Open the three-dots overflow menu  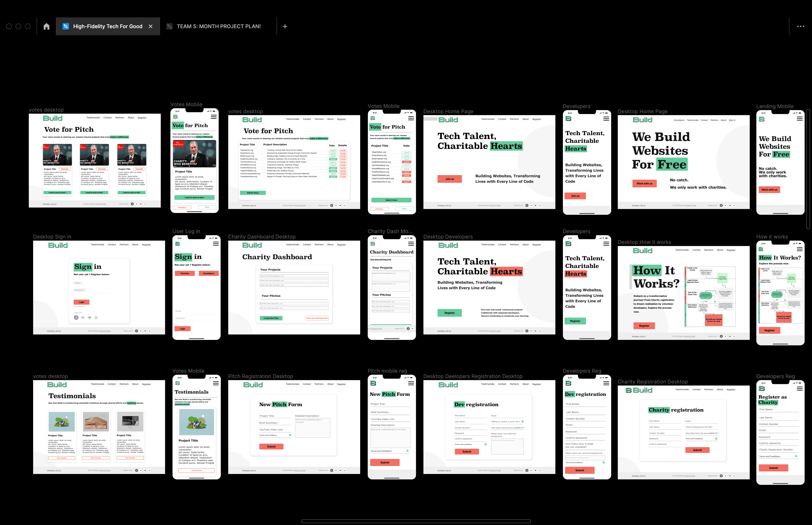(x=800, y=26)
